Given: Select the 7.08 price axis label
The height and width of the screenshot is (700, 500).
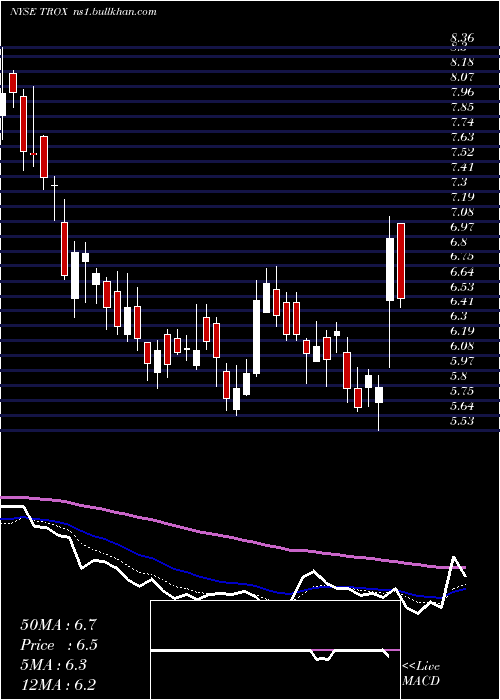Looking at the screenshot, I should tap(462, 212).
